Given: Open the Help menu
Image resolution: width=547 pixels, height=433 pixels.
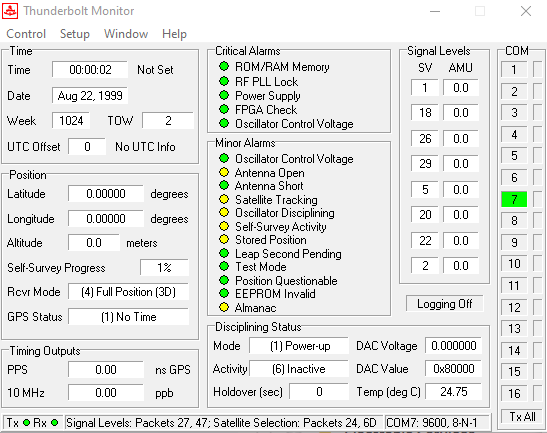Looking at the screenshot, I should click(174, 34).
